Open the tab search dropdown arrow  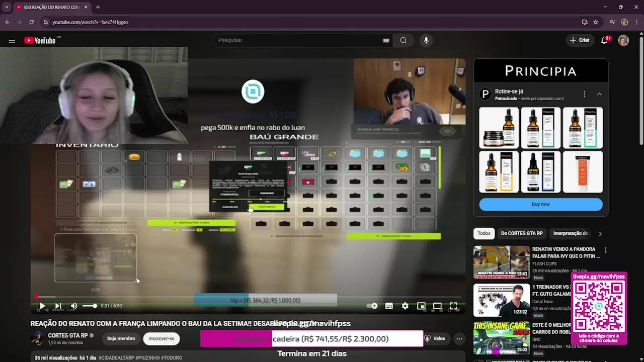(x=7, y=7)
